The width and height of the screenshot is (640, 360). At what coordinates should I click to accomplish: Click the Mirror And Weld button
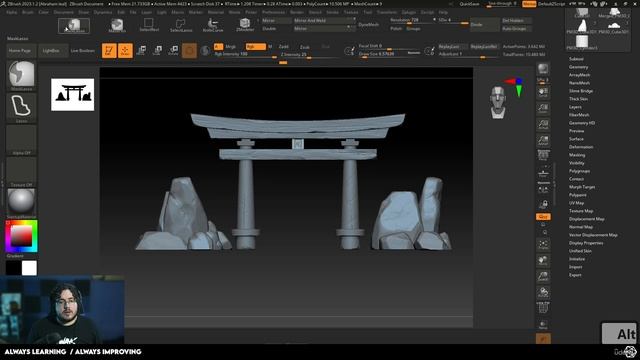click(x=324, y=20)
